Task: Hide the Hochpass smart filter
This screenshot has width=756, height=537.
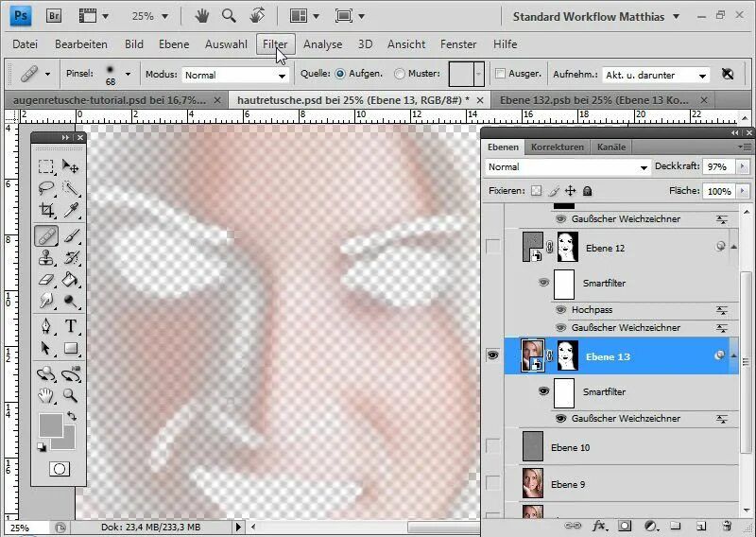Action: point(560,310)
